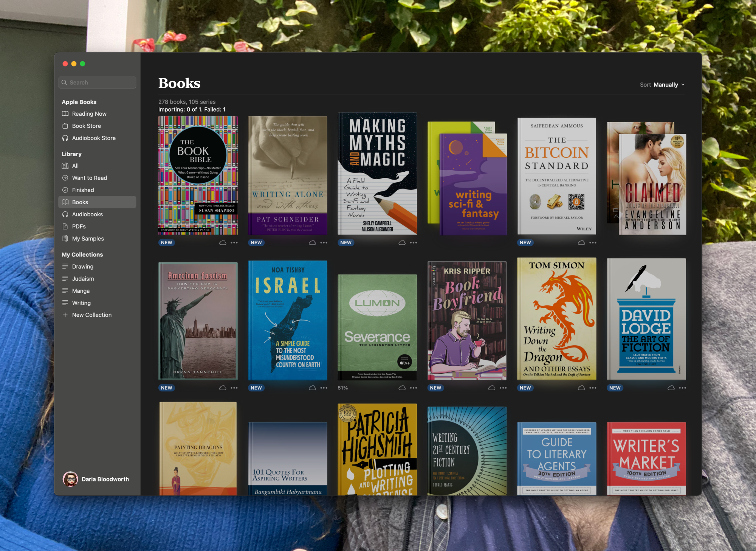The width and height of the screenshot is (756, 551).
Task: Open more options under The Bitcoin Standard
Action: coord(593,243)
